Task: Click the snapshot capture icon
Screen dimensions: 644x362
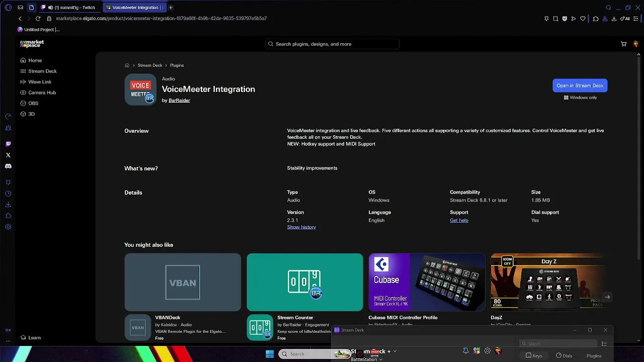Action: (555, 19)
